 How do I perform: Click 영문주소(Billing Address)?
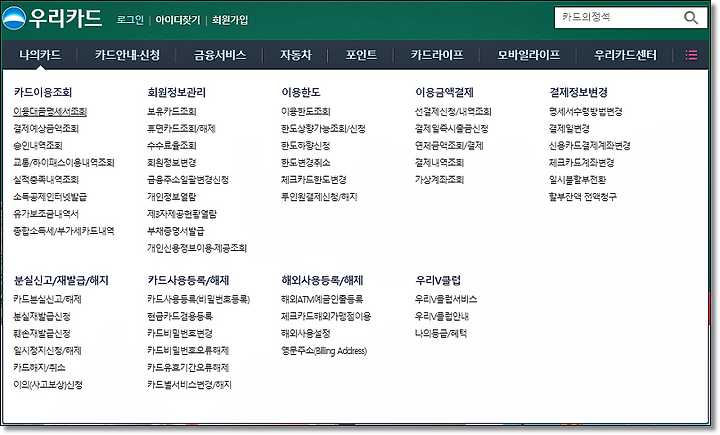pos(324,351)
